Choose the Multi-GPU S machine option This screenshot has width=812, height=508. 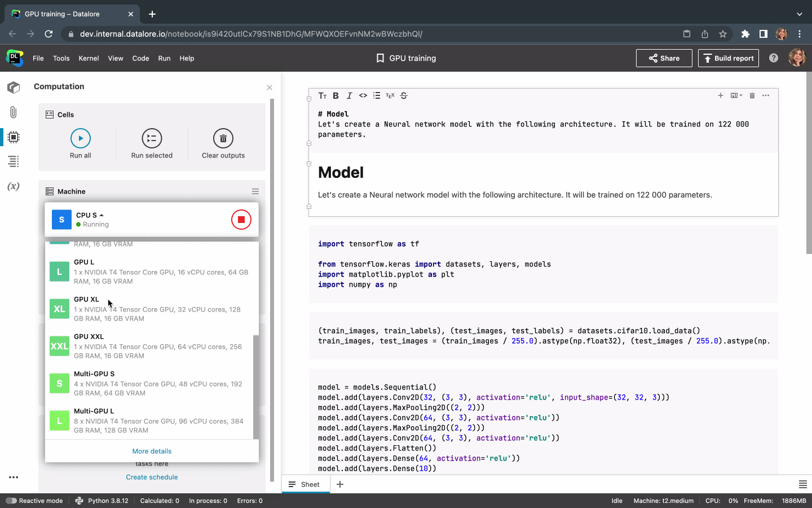(x=151, y=383)
